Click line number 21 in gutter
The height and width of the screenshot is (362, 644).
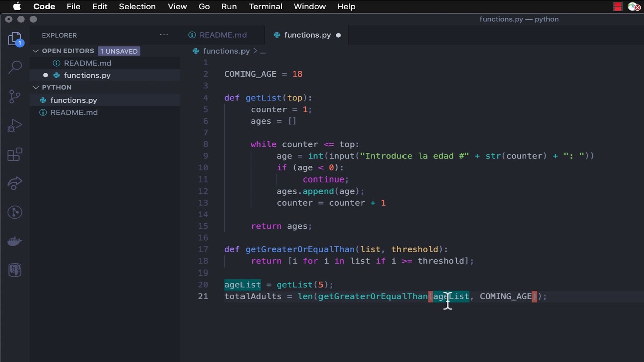[203, 296]
